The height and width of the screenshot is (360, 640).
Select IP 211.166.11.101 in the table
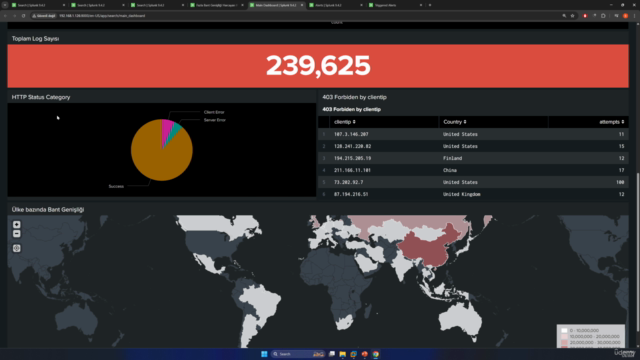352,170
